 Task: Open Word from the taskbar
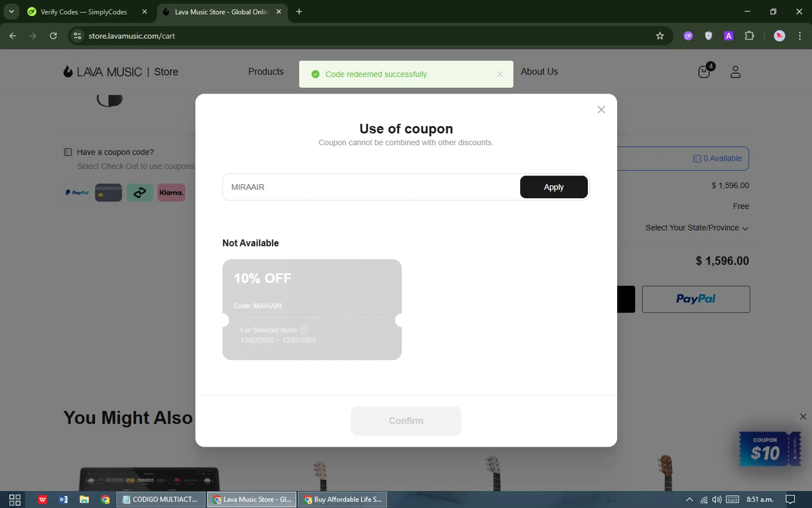(63, 499)
